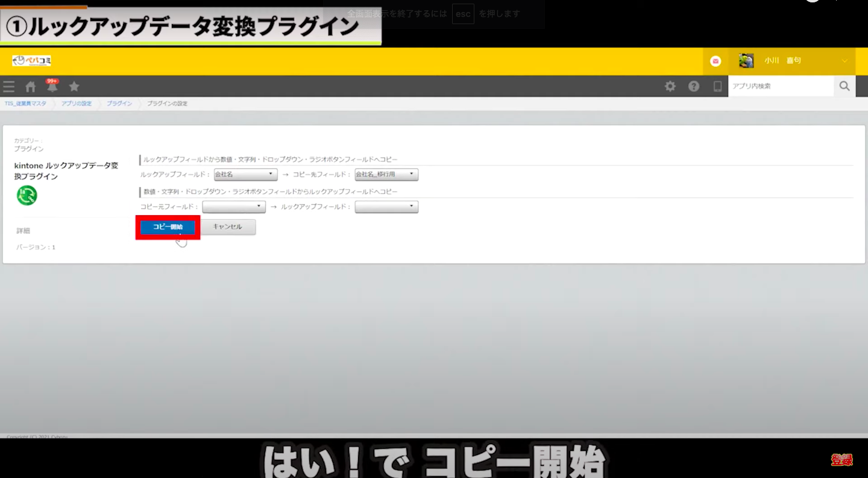868x478 pixels.
Task: Open the hamburger menu in the toolbar
Action: [8, 86]
